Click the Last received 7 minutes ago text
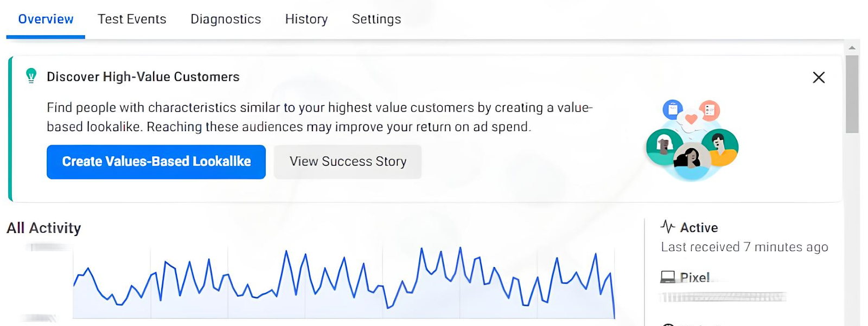Screen dimensions: 868x326 click(744, 247)
